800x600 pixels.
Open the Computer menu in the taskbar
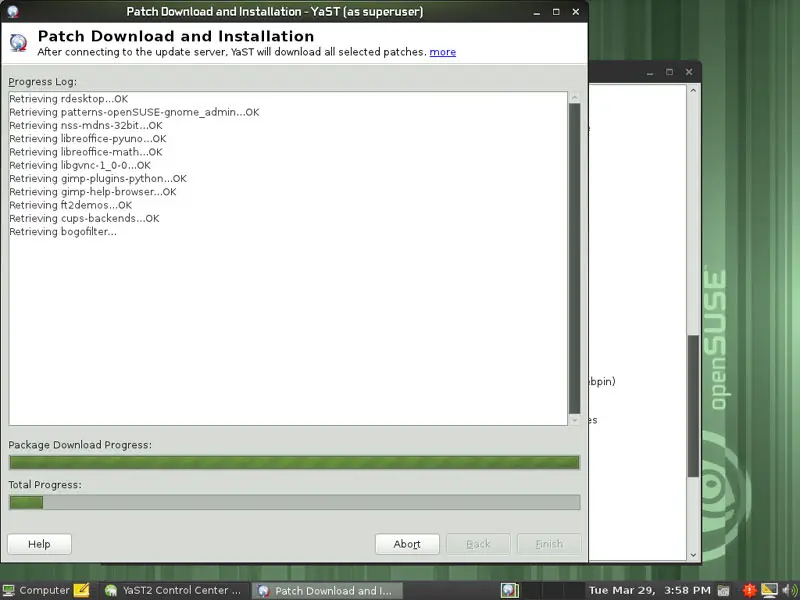click(x=36, y=590)
